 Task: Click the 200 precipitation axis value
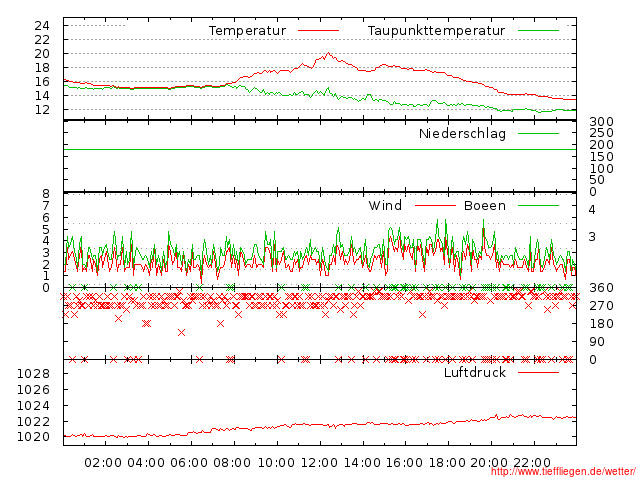pyautogui.click(x=601, y=144)
